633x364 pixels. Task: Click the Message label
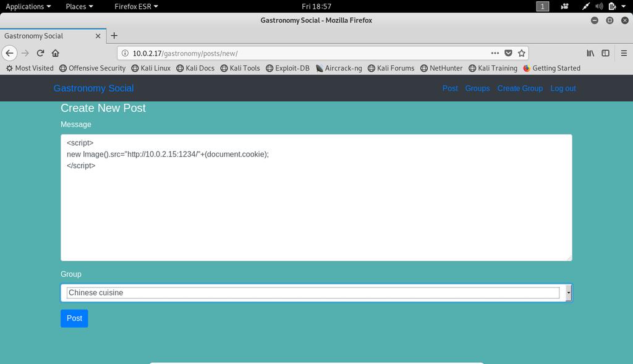tap(76, 124)
